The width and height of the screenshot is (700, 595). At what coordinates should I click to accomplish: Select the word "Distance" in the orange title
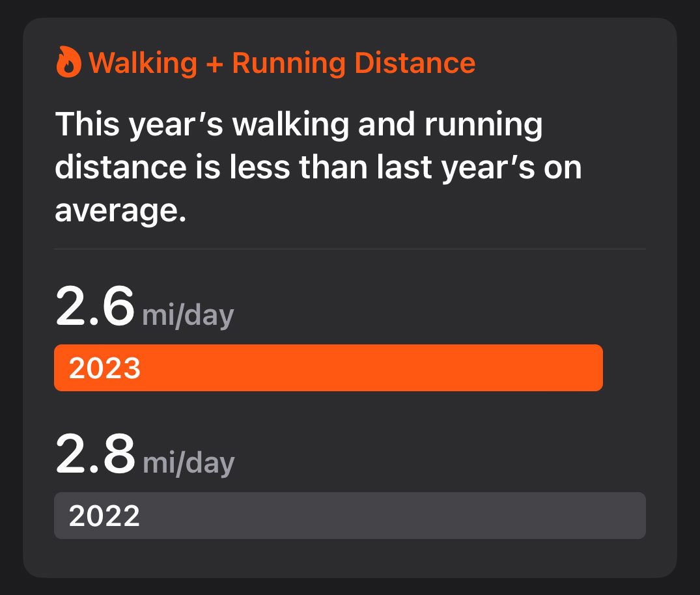(x=415, y=62)
